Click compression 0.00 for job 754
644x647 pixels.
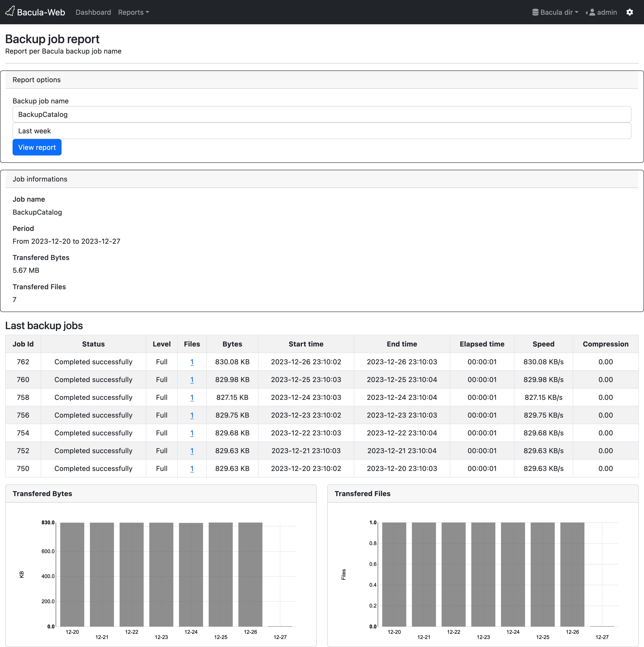(605, 433)
